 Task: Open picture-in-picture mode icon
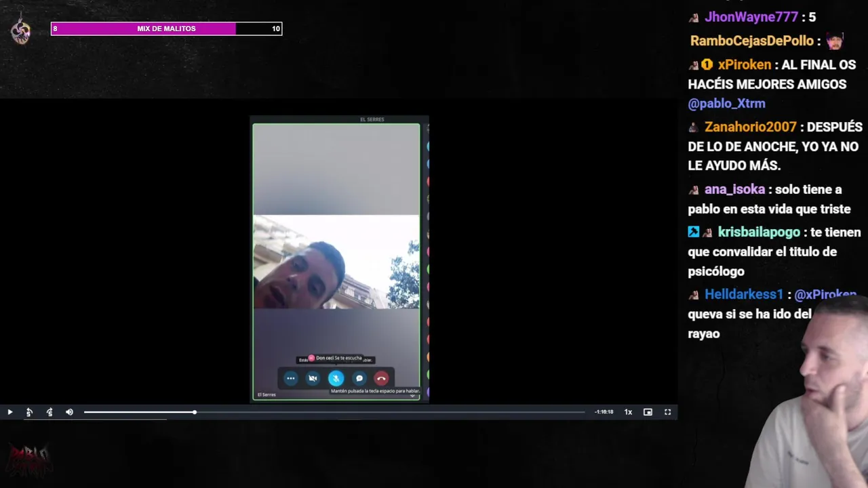tap(648, 412)
